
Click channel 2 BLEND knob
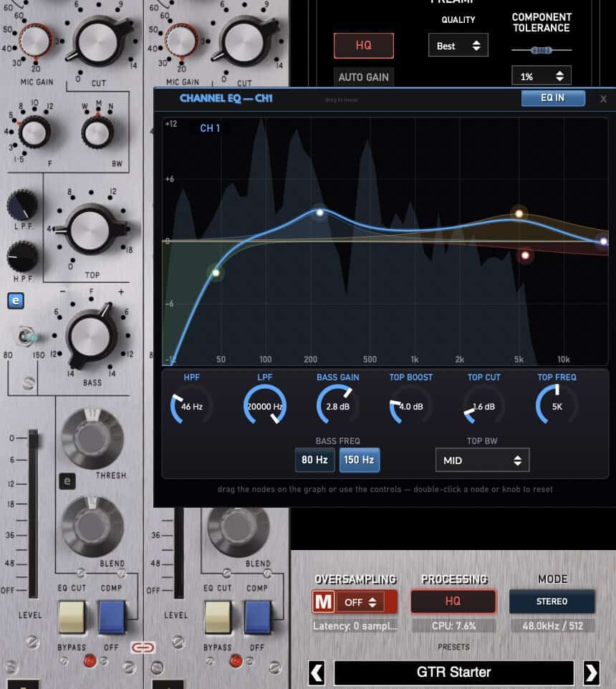238,529
